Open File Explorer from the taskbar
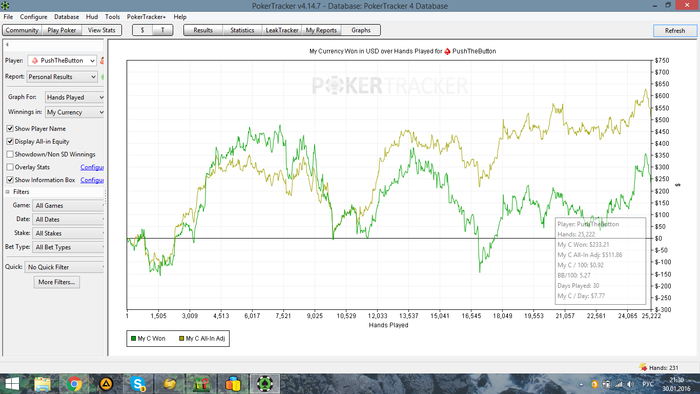This screenshot has height=394, width=700. 42,384
